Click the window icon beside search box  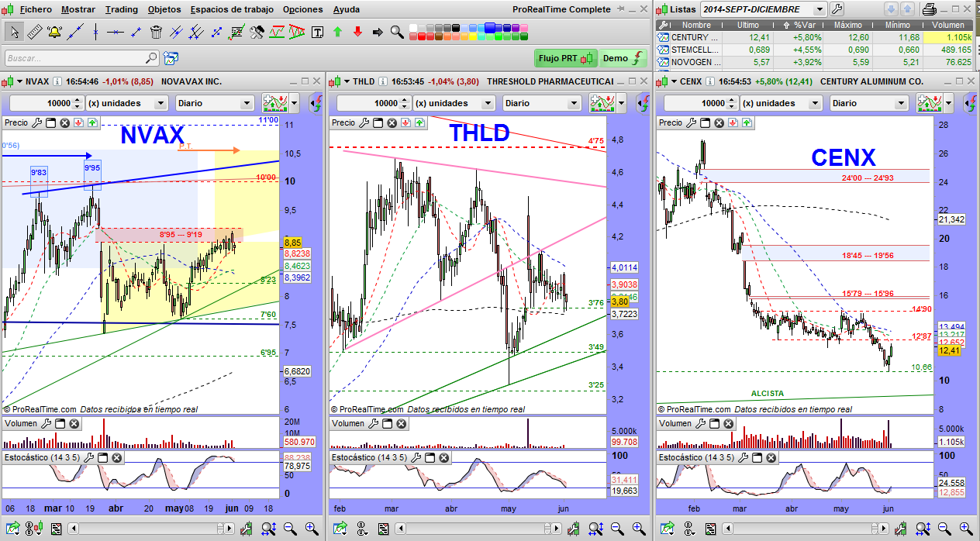[x=171, y=58]
